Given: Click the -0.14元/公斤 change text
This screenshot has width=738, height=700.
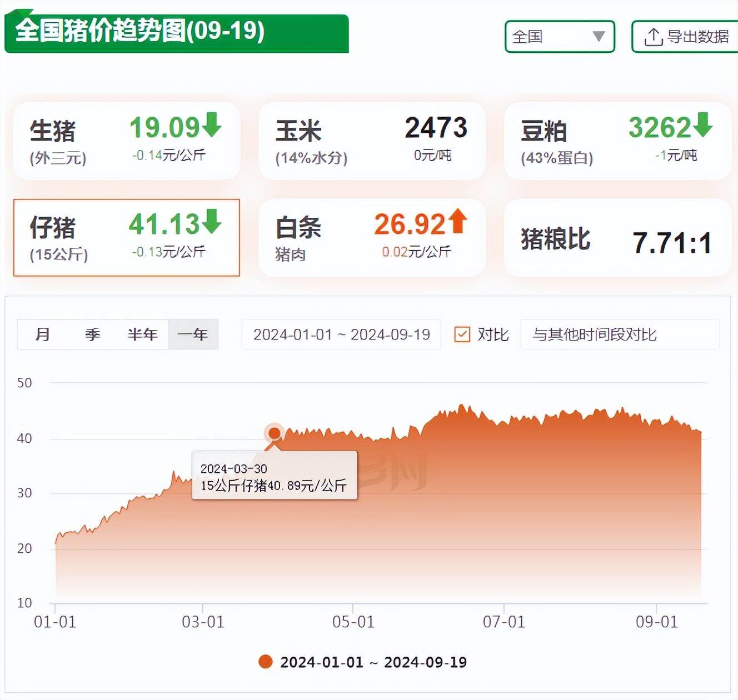Looking at the screenshot, I should (x=169, y=156).
